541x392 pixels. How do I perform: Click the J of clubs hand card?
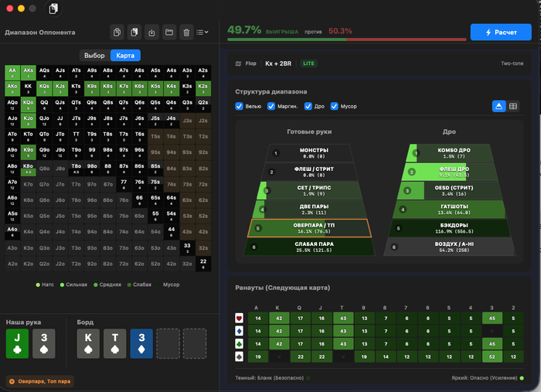[x=17, y=343]
